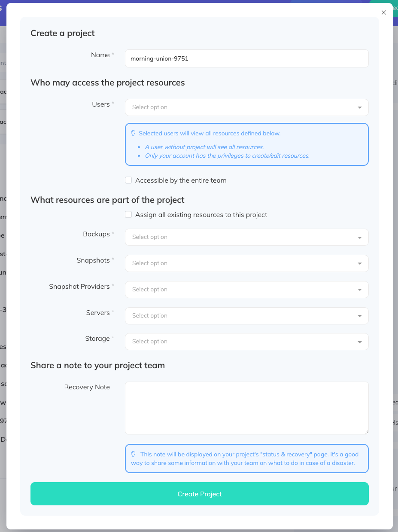Click the dropdown arrow on the Storage field
This screenshot has width=398, height=532.
point(360,342)
